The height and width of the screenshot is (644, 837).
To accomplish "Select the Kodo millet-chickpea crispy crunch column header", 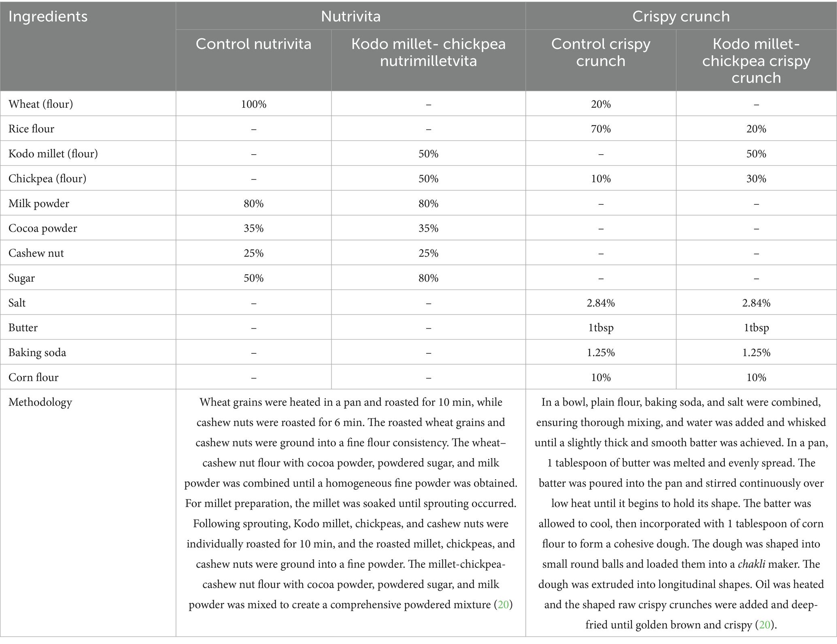I will coord(756,61).
